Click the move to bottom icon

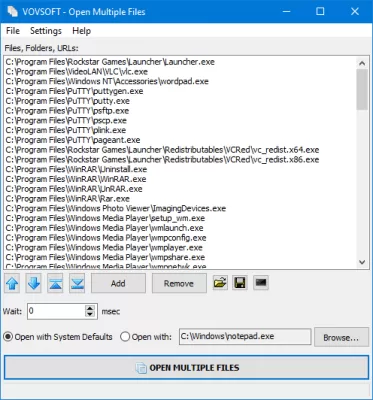tap(77, 283)
